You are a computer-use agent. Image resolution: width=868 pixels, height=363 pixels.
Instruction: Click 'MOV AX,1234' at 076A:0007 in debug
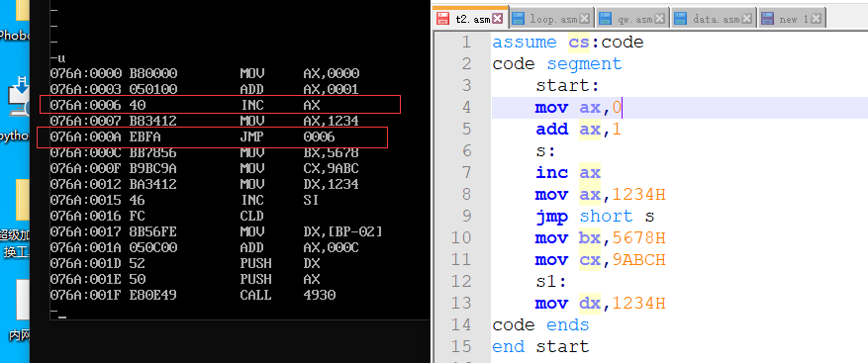[300, 121]
